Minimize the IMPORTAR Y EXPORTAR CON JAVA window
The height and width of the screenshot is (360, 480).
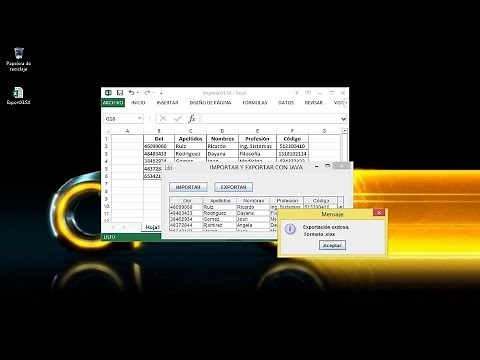point(317,166)
